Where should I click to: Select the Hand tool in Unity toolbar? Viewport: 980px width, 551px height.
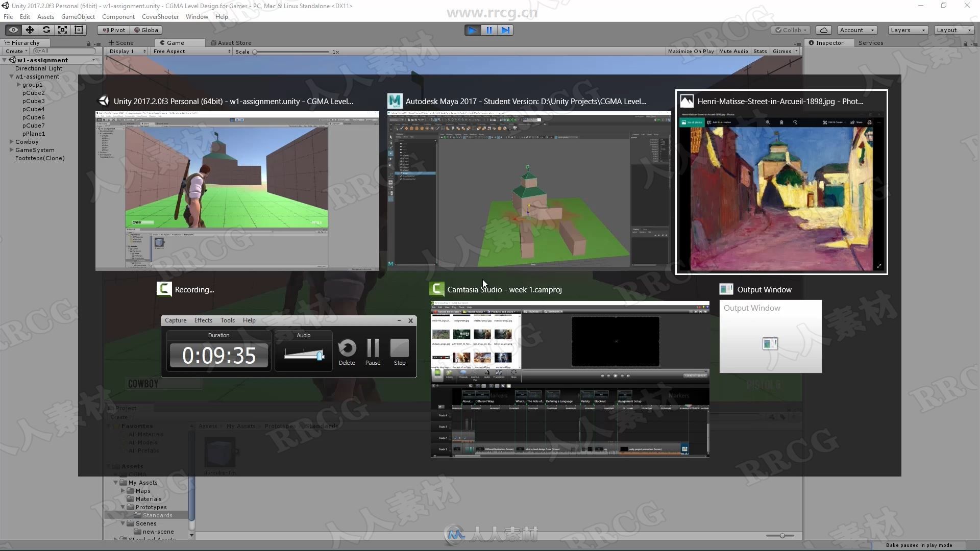click(13, 30)
